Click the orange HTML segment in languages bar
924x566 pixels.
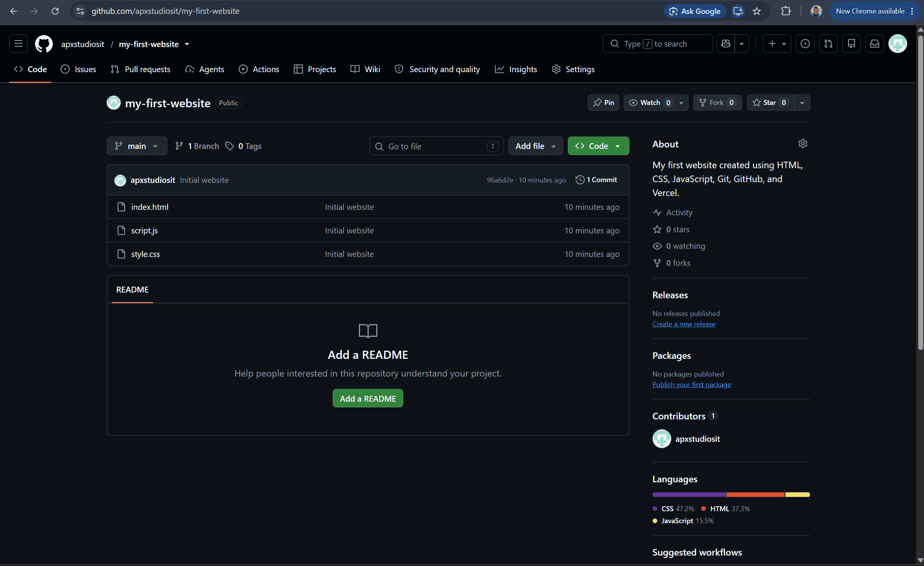(x=756, y=495)
